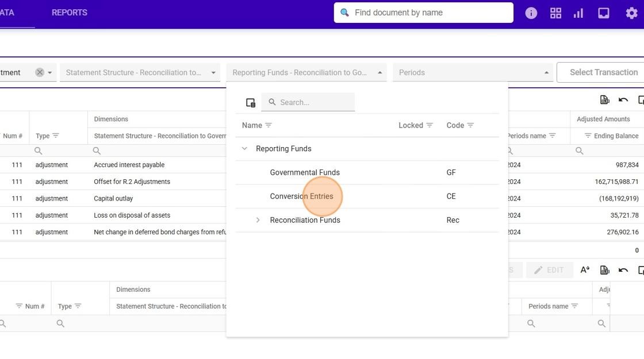Click the GF code cell

451,172
